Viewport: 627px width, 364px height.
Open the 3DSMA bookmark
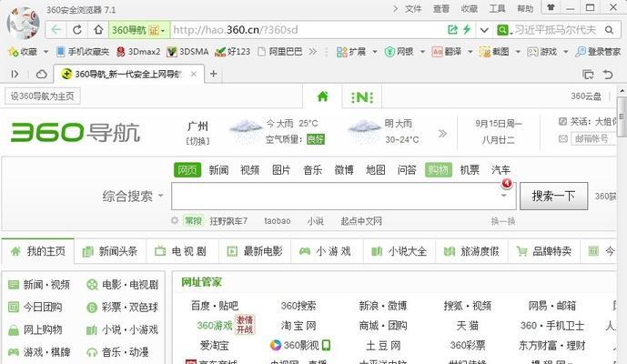(187, 52)
